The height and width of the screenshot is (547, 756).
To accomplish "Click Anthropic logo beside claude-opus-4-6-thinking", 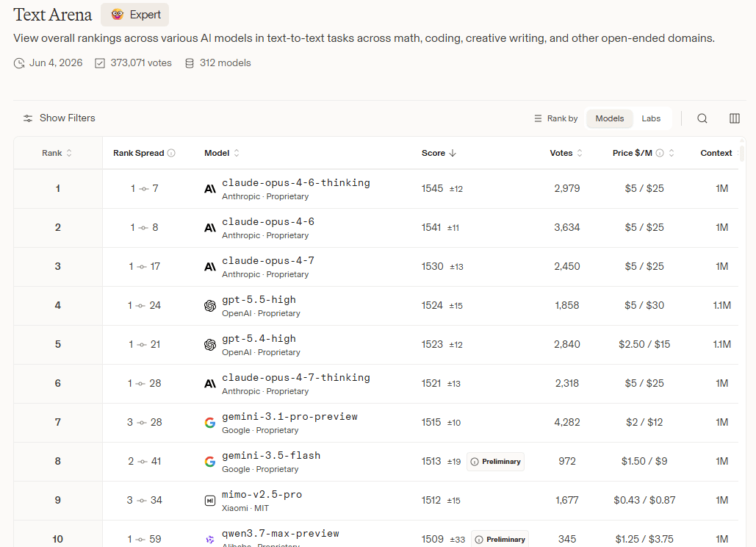I will 209,189.
